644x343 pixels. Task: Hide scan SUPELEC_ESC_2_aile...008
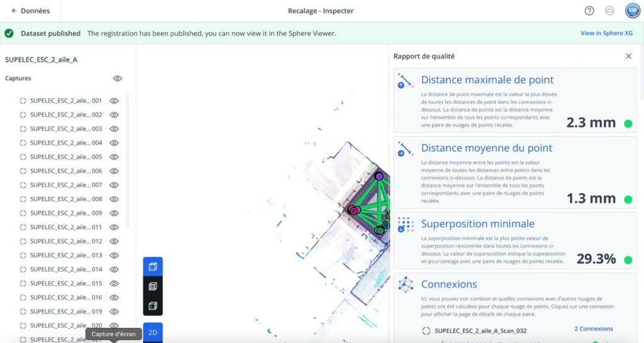click(x=114, y=200)
